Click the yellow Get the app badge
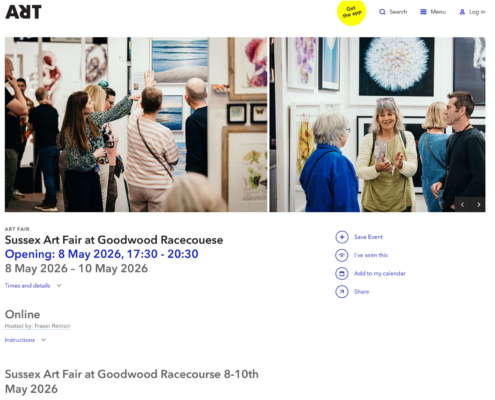This screenshot has width=495, height=400. 351,12
